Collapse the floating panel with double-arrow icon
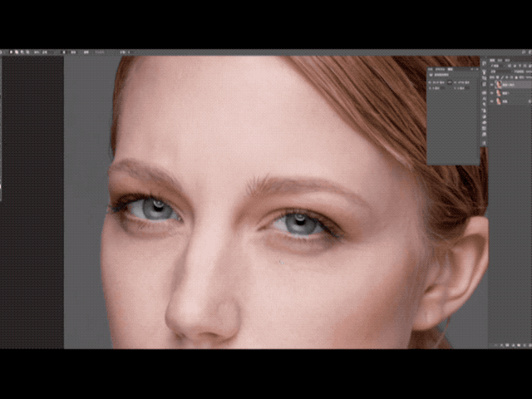This screenshot has width=532, height=399. coord(472,69)
